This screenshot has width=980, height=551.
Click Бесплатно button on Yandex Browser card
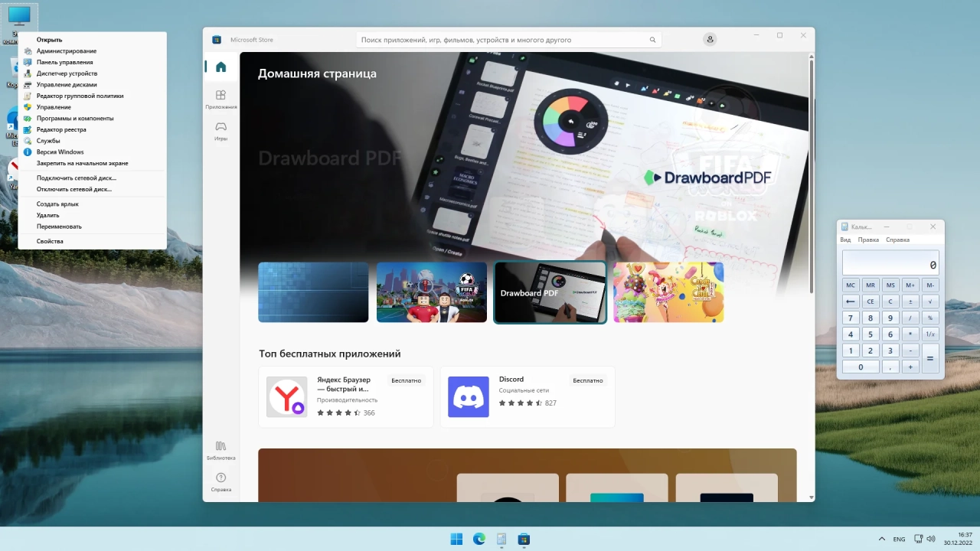pyautogui.click(x=407, y=380)
